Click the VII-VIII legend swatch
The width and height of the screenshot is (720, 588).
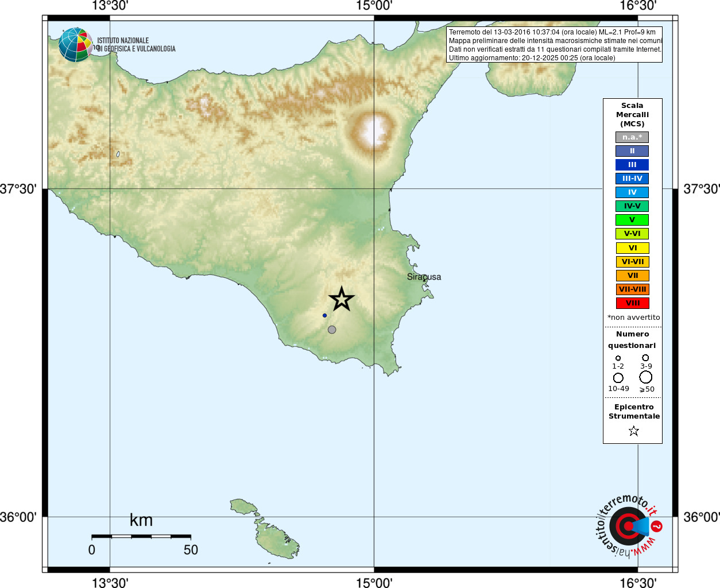[632, 289]
